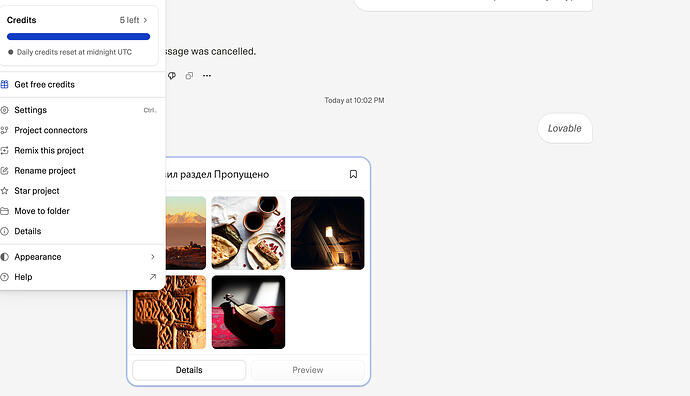
Task: Expand the Appearance submenu chevron
Action: pos(153,257)
